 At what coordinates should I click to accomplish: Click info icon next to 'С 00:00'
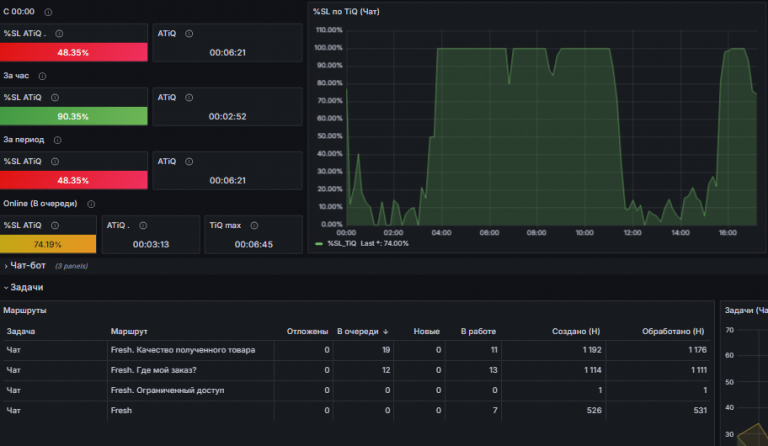pyautogui.click(x=48, y=12)
